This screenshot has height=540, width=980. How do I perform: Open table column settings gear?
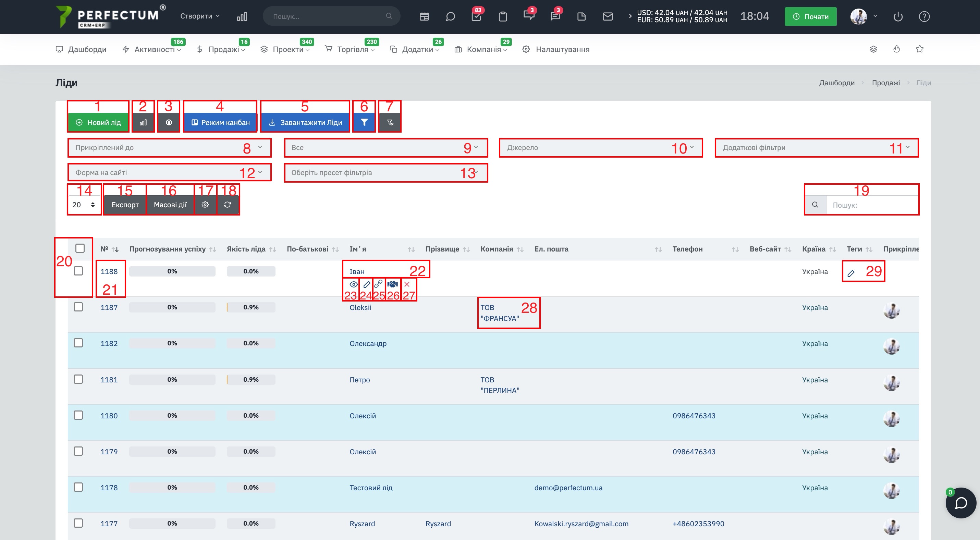pyautogui.click(x=206, y=205)
